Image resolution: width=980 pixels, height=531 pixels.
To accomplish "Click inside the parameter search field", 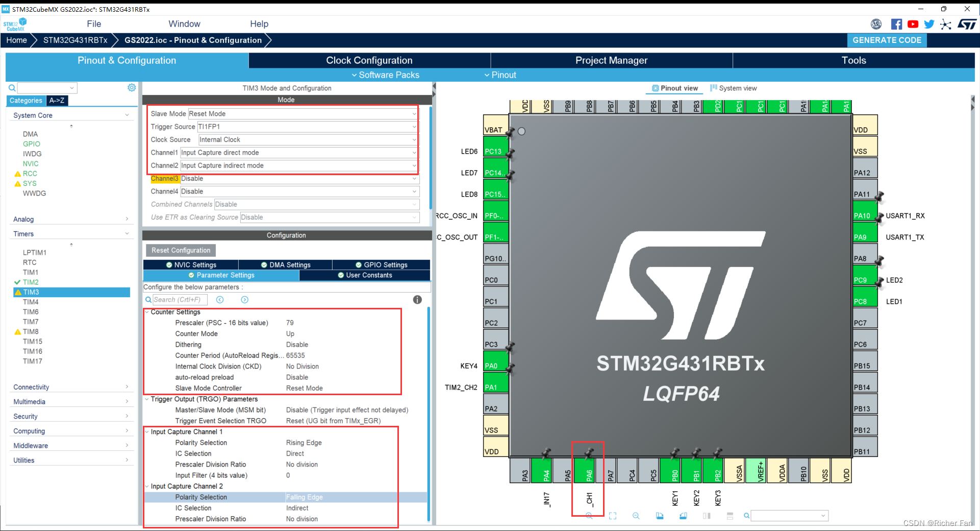I will pos(179,300).
